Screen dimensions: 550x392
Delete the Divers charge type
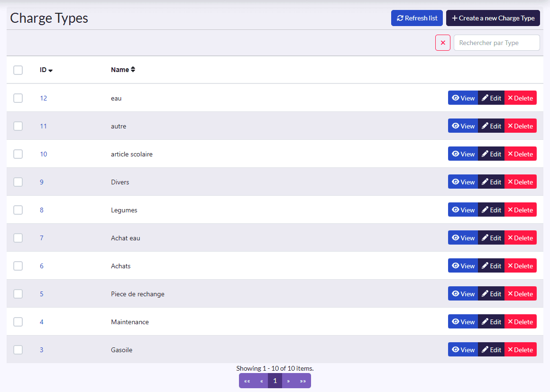(521, 182)
